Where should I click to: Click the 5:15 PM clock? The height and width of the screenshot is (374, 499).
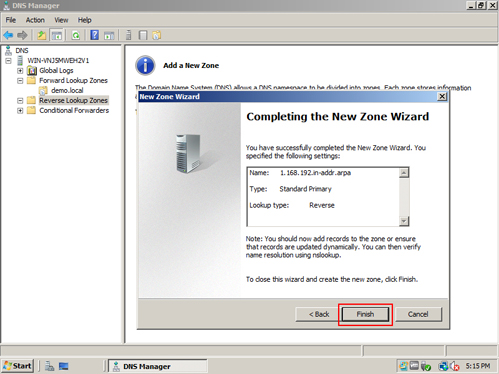point(478,366)
